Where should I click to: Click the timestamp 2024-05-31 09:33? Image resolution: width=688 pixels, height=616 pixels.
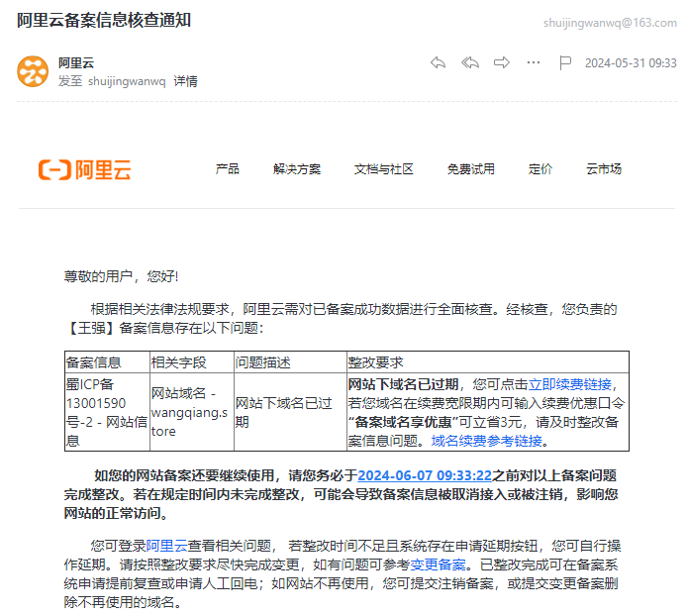(x=631, y=63)
